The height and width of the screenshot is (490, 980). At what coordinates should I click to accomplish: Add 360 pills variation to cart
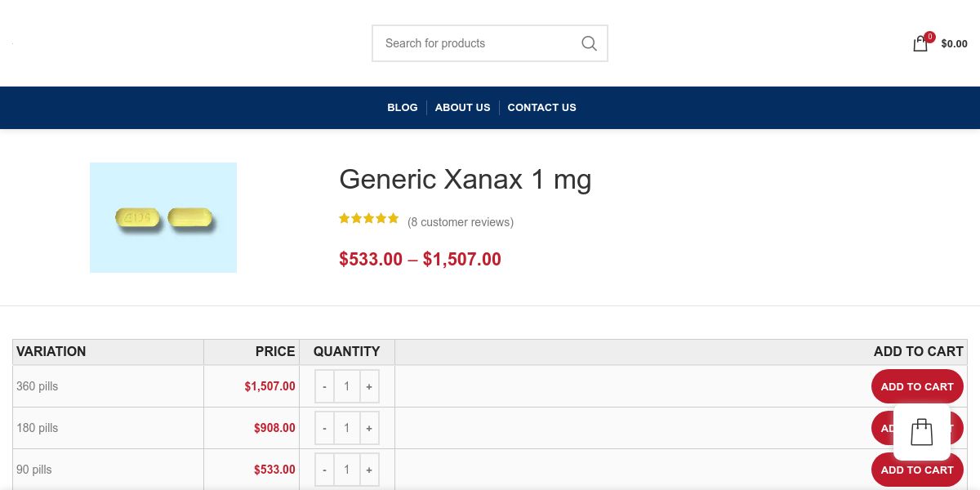click(916, 386)
